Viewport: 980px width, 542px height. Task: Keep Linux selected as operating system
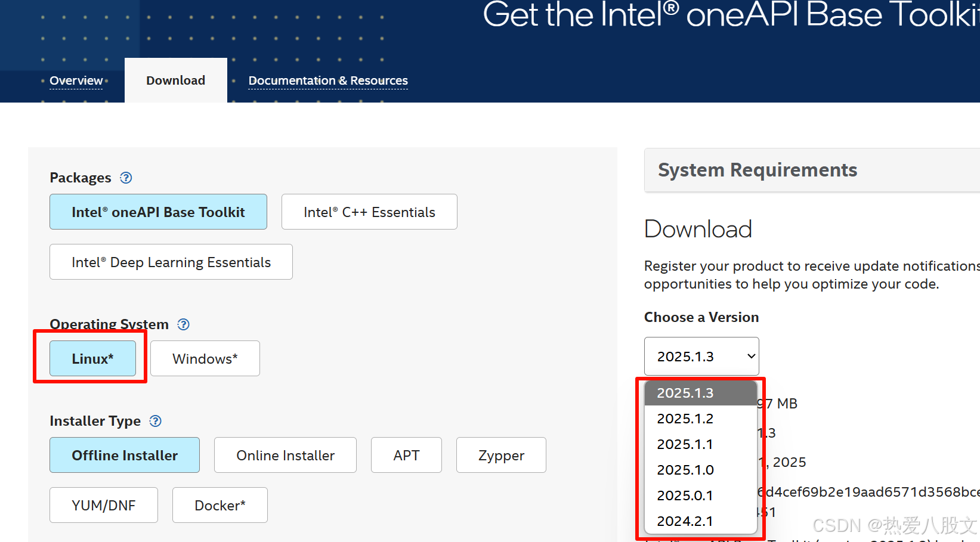pyautogui.click(x=92, y=358)
